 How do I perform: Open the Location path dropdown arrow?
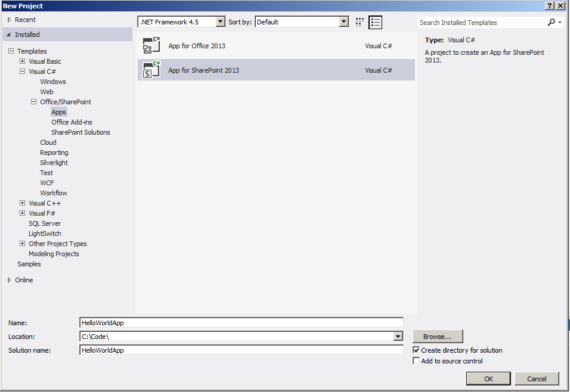pyautogui.click(x=398, y=337)
